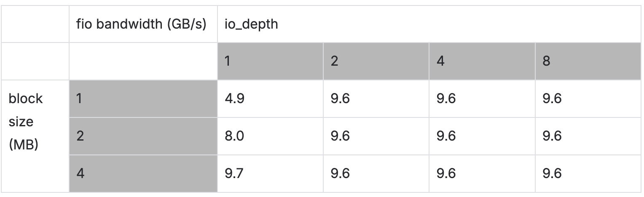Click 9.6 for block size 1, io_depth 2
This screenshot has width=644, height=197.
(376, 99)
